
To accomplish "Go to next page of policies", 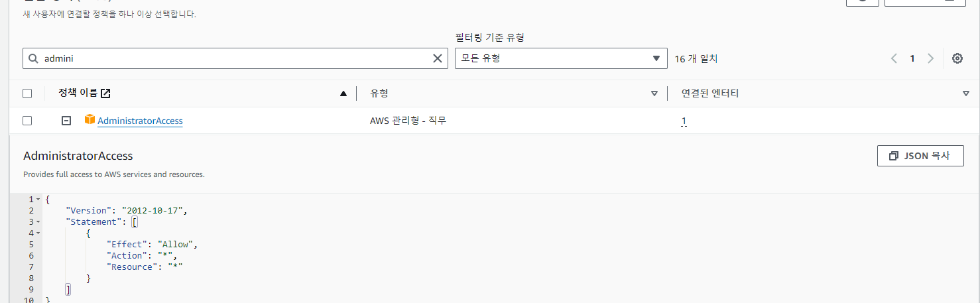I will [x=931, y=58].
